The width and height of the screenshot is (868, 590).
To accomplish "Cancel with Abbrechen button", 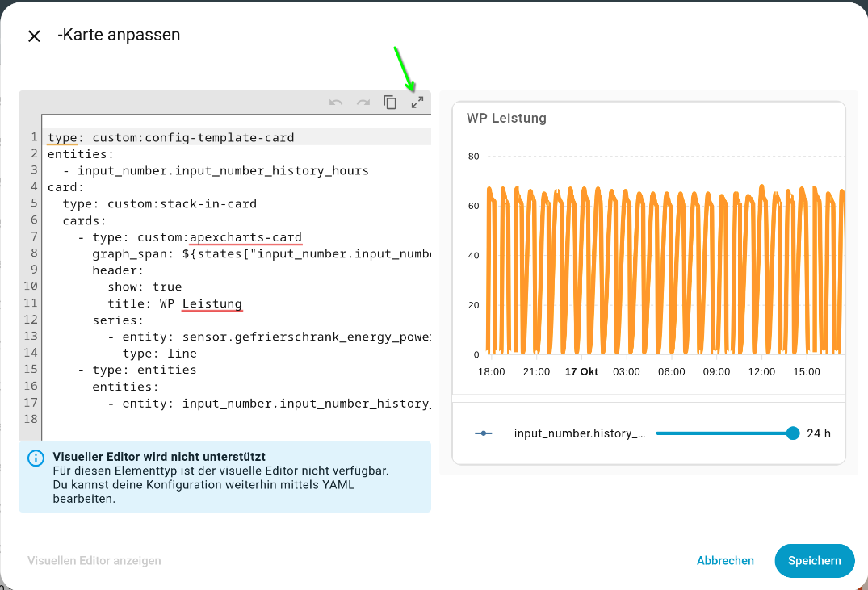I will click(x=725, y=561).
